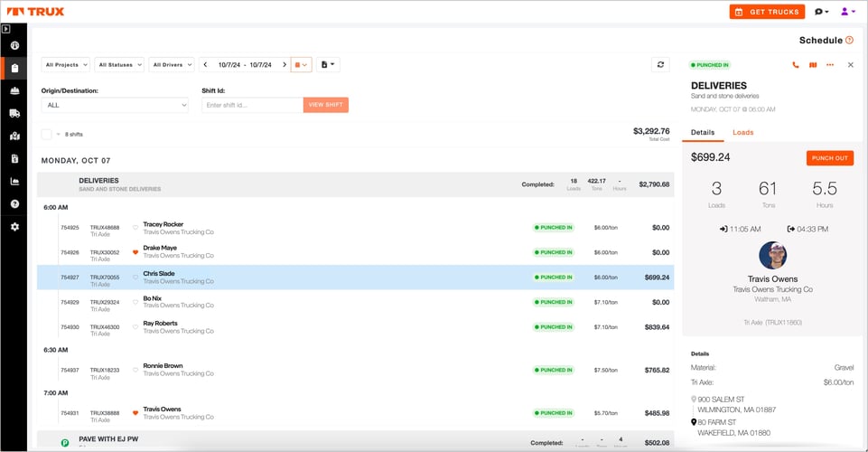Refresh the shifts list
The image size is (868, 452).
click(x=660, y=65)
